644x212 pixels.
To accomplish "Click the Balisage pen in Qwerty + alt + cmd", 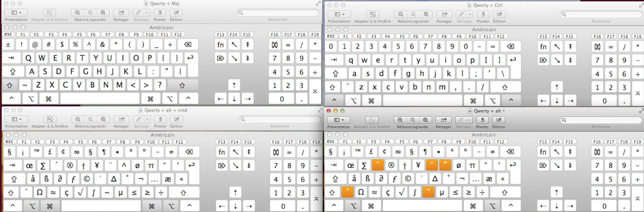I will coord(139,119).
